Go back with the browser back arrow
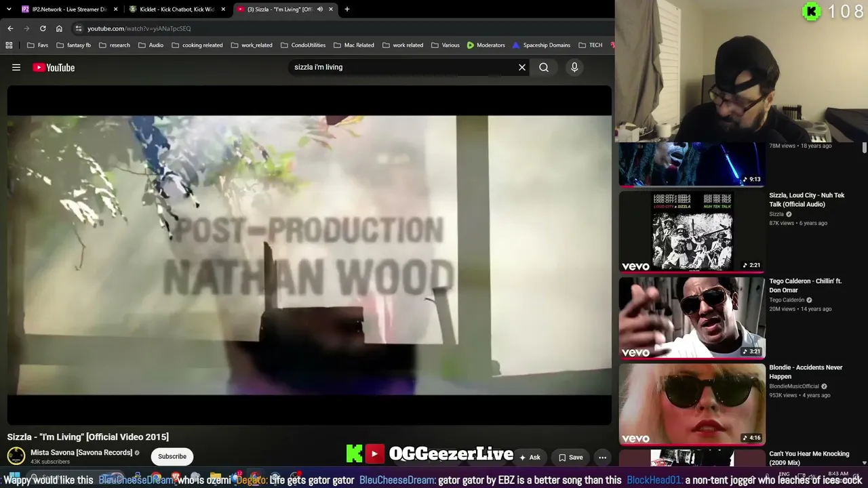 pyautogui.click(x=10, y=28)
